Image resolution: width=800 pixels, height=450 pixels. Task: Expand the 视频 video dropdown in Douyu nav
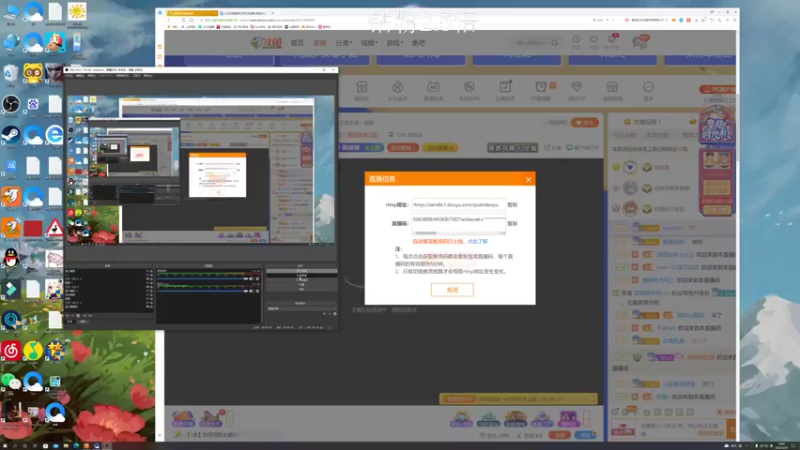click(x=369, y=43)
